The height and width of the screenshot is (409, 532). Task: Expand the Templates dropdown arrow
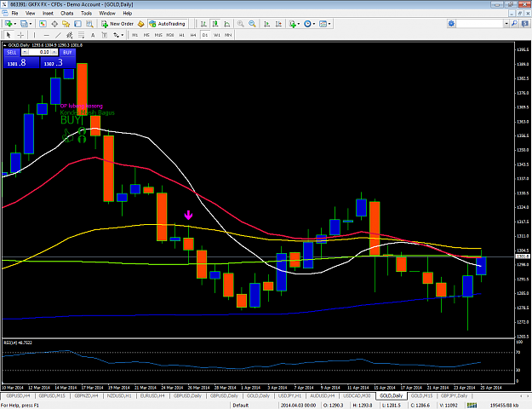click(x=329, y=24)
